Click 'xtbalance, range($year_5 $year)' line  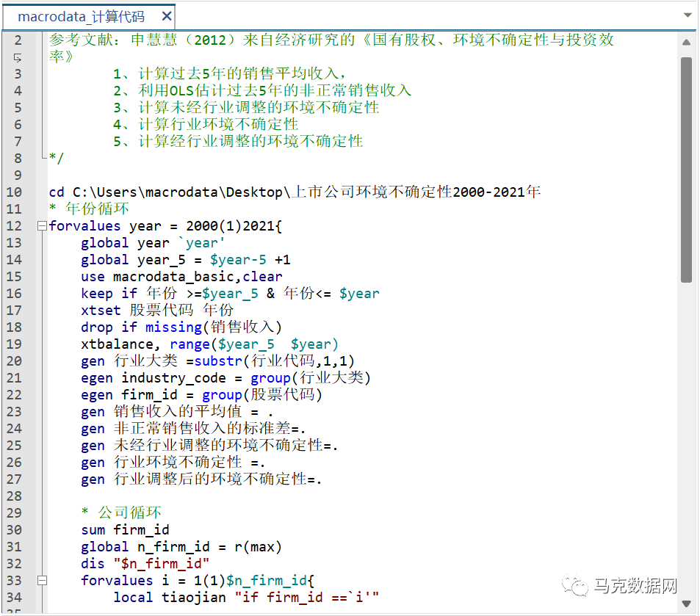[210, 344]
